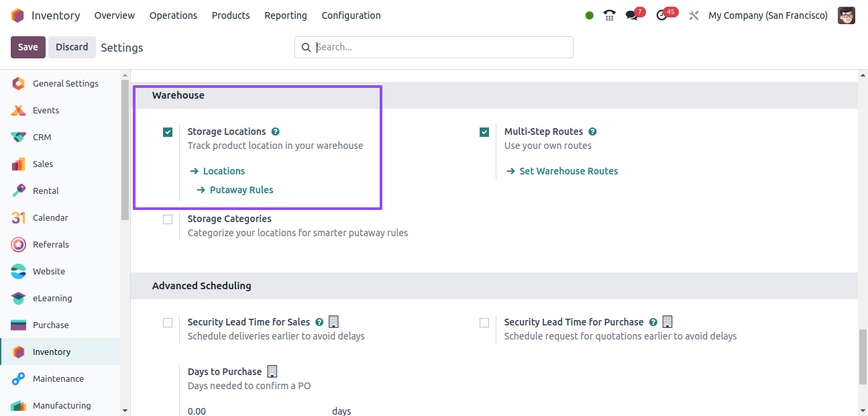Save the settings changes
Screen dimensions: 868x416
pyautogui.click(x=28, y=47)
